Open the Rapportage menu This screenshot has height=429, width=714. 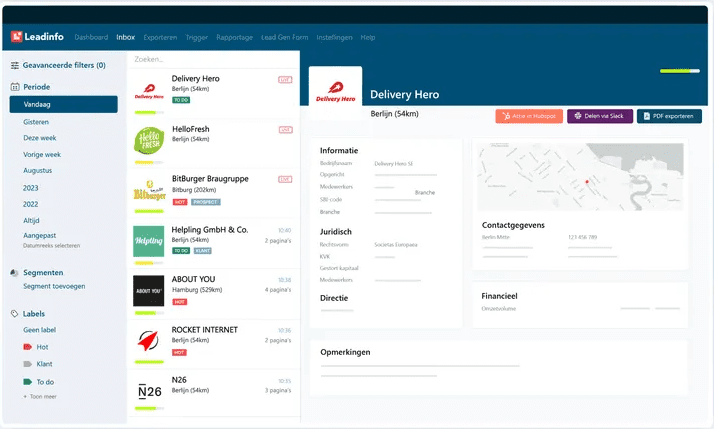tap(234, 37)
